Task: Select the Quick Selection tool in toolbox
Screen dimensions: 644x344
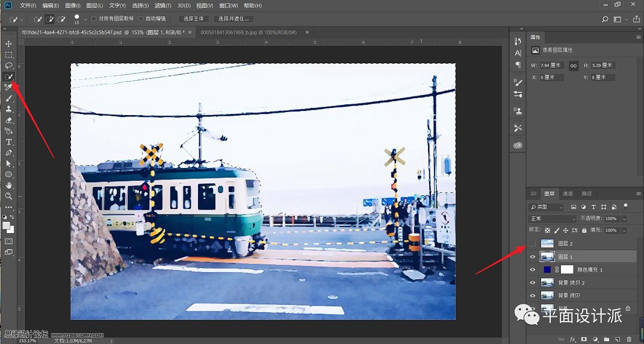Action: [x=8, y=77]
